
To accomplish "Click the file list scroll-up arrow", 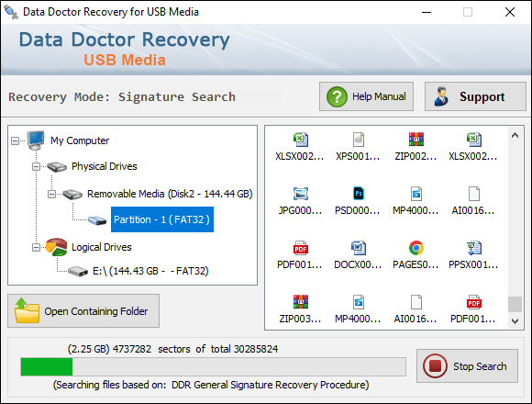I will pos(515,135).
